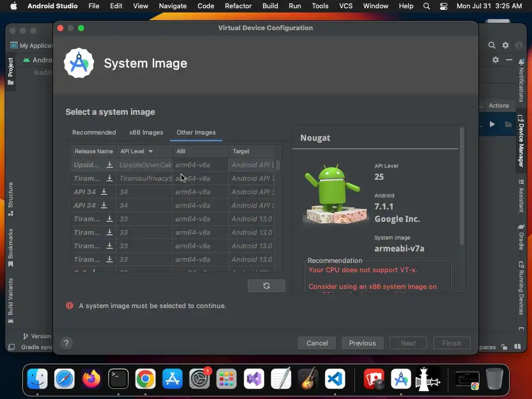The width and height of the screenshot is (532, 399).
Task: Launch GarageBand from the dock
Action: tap(308, 379)
